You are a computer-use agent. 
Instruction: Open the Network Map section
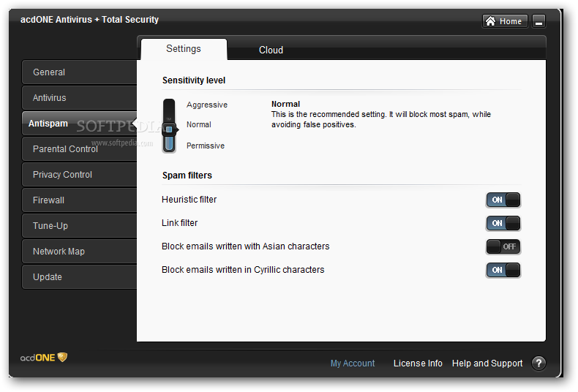pos(79,252)
